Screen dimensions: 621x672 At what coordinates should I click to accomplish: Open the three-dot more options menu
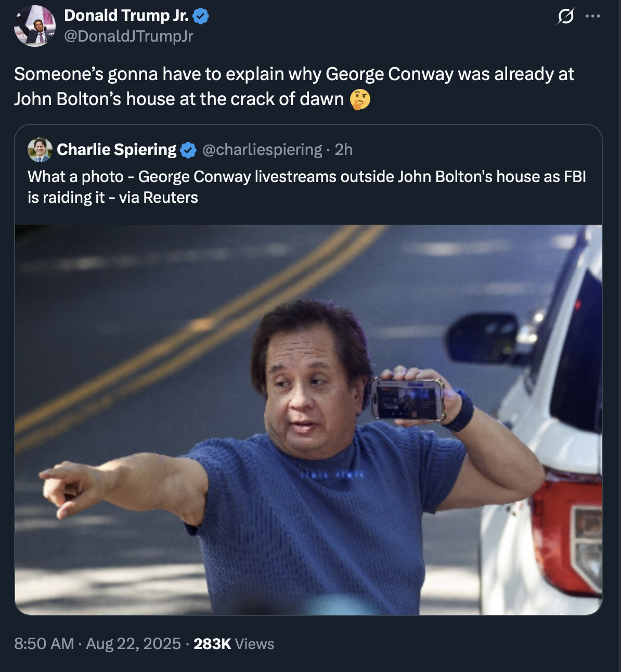(593, 17)
